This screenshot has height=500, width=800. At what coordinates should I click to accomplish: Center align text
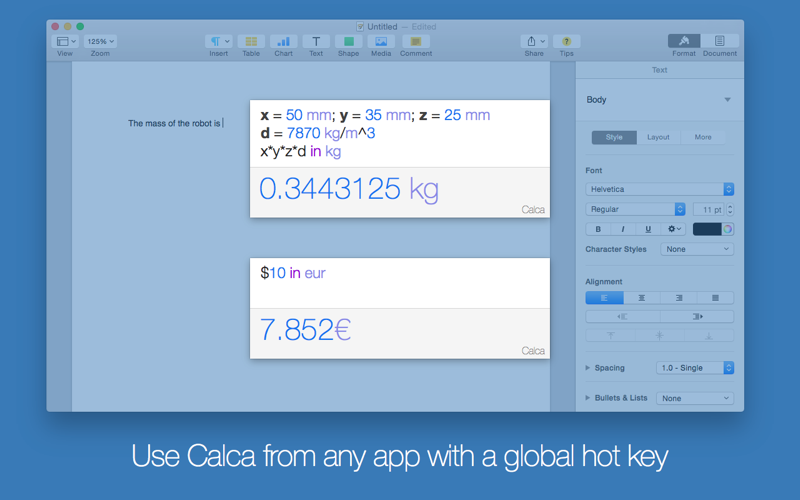[x=642, y=298]
